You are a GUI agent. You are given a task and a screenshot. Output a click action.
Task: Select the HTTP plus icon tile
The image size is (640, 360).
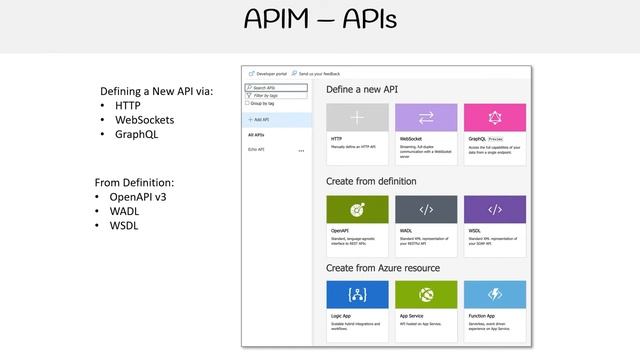point(357,118)
